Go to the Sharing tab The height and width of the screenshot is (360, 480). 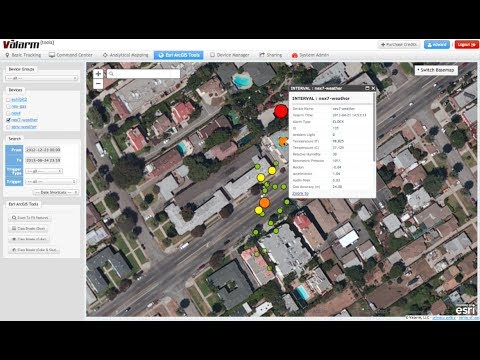pos(271,55)
